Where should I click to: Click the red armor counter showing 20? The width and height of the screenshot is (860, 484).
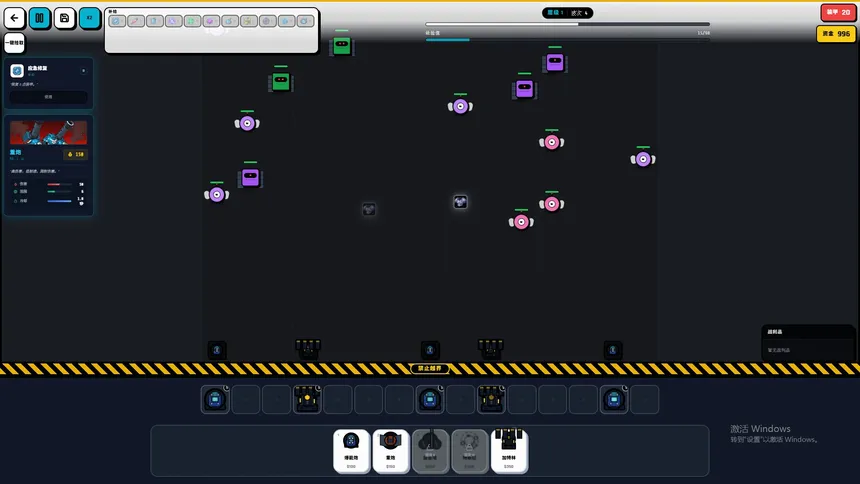(836, 12)
